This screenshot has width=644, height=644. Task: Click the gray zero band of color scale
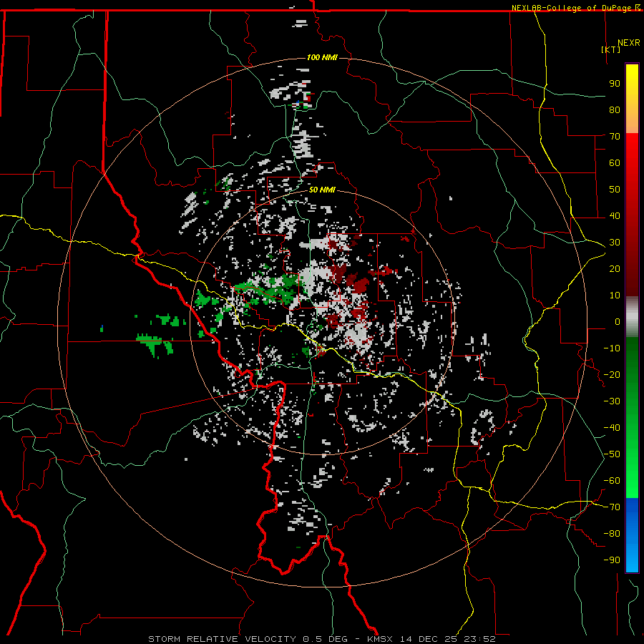[x=632, y=317]
